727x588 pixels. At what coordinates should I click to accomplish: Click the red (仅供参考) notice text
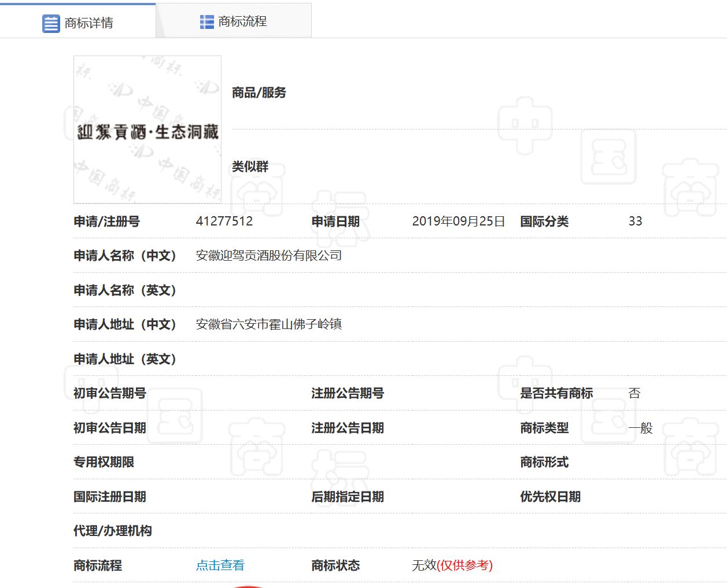(465, 565)
